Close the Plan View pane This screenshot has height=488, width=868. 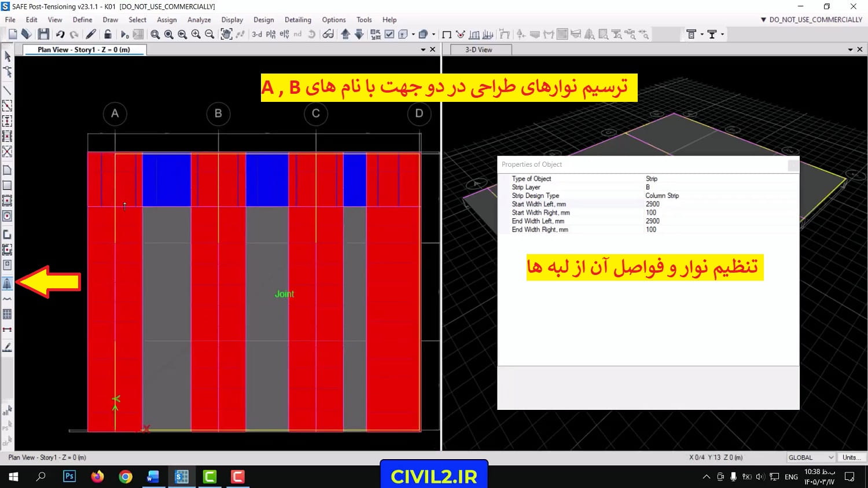[x=432, y=50]
